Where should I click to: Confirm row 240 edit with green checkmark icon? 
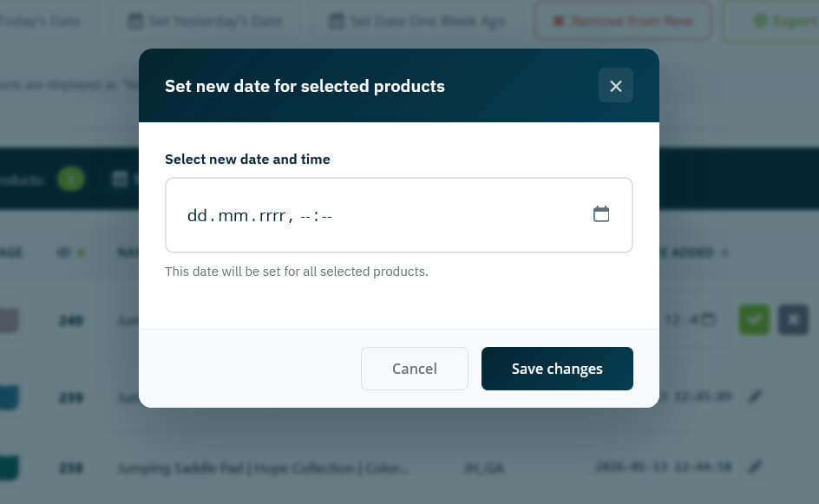click(754, 319)
